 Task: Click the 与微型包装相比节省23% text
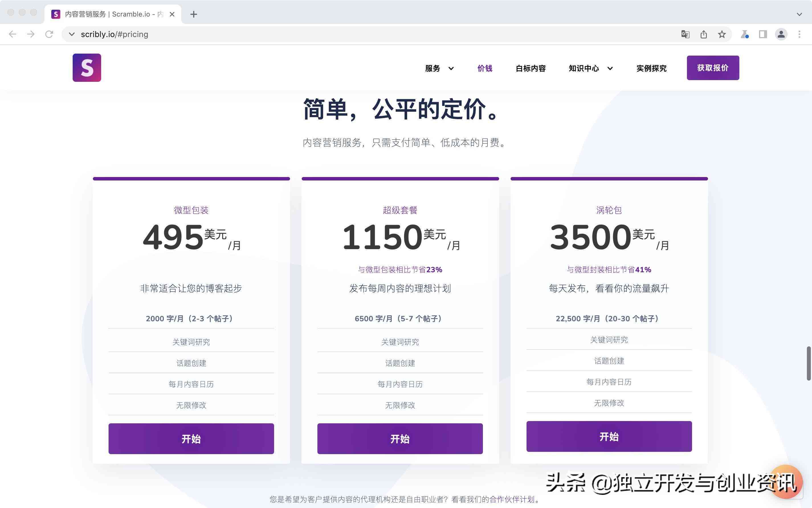pos(400,269)
